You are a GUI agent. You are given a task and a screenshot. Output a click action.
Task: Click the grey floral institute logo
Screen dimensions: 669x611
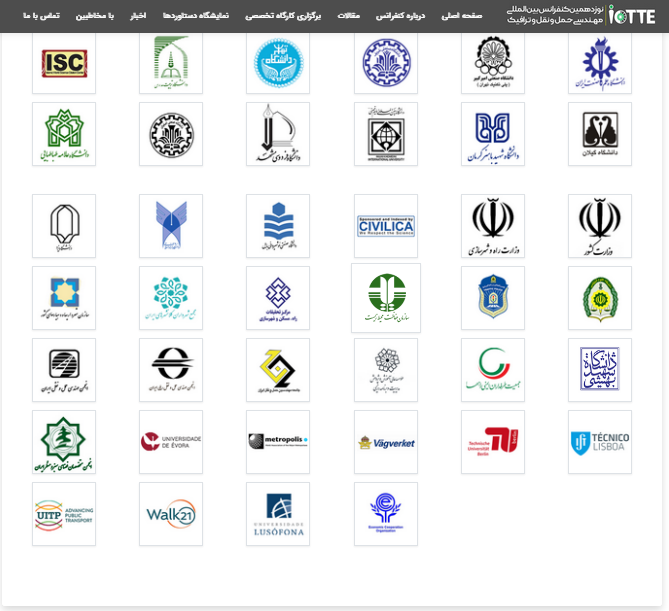tap(386, 370)
